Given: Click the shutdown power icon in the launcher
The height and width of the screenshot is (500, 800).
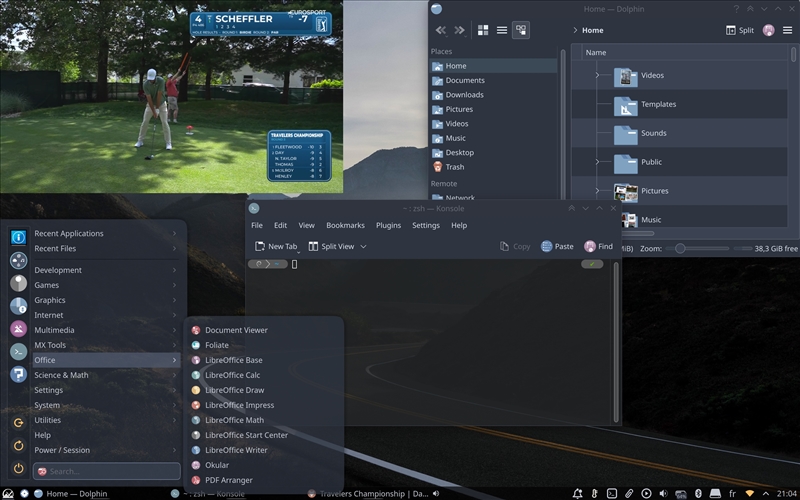Looking at the screenshot, I should click(18, 468).
